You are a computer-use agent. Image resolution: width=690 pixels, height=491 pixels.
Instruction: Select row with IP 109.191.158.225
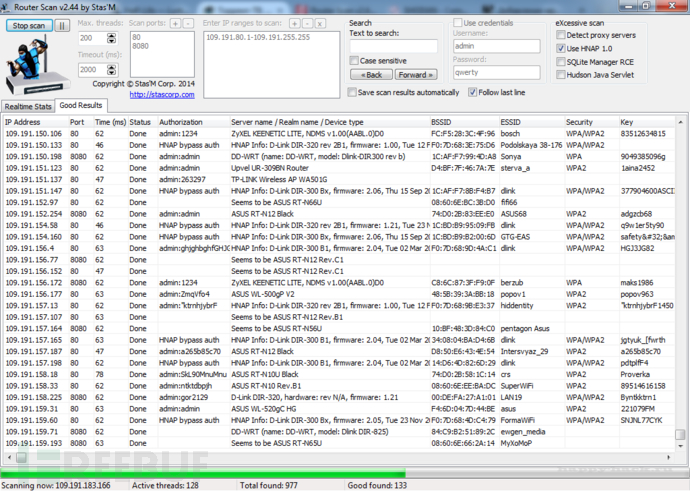[x=339, y=397]
